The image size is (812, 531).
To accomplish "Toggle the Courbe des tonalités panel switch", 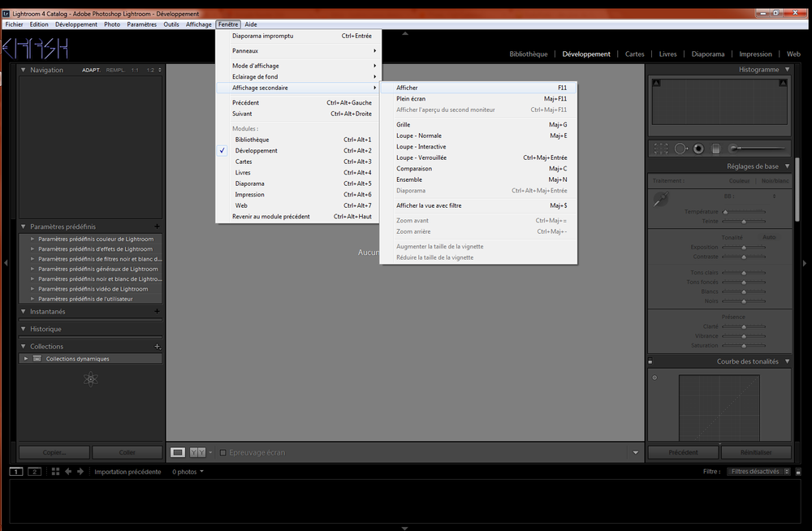I will click(x=650, y=361).
